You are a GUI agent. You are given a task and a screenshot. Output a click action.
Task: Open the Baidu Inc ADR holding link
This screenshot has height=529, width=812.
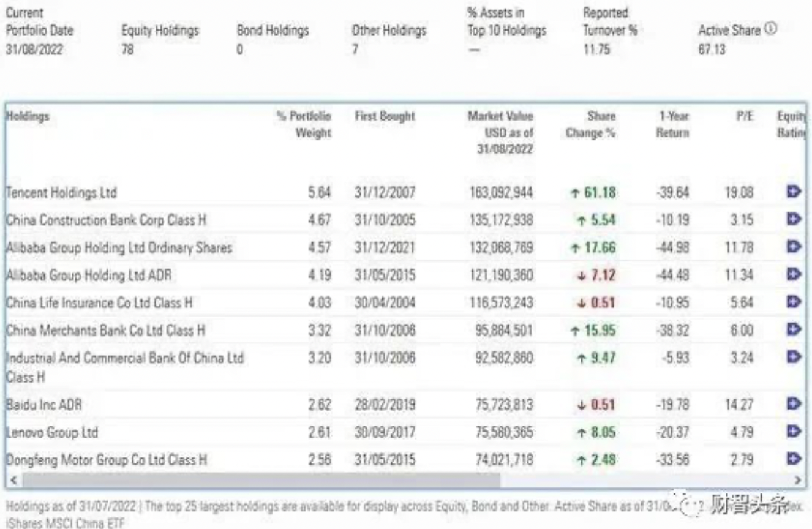(43, 404)
